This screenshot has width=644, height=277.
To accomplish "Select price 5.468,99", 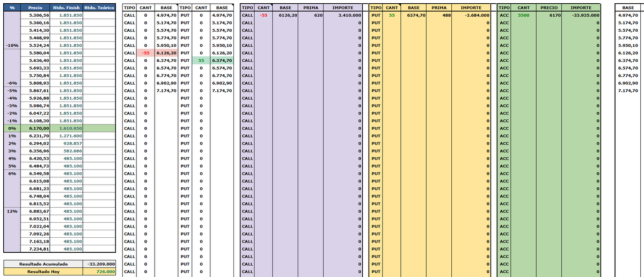I will (35, 38).
